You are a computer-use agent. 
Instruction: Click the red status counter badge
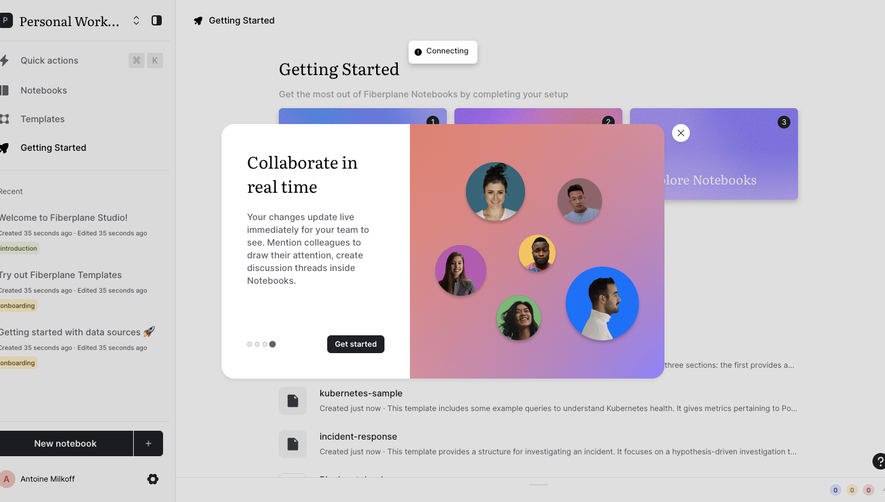(869, 490)
